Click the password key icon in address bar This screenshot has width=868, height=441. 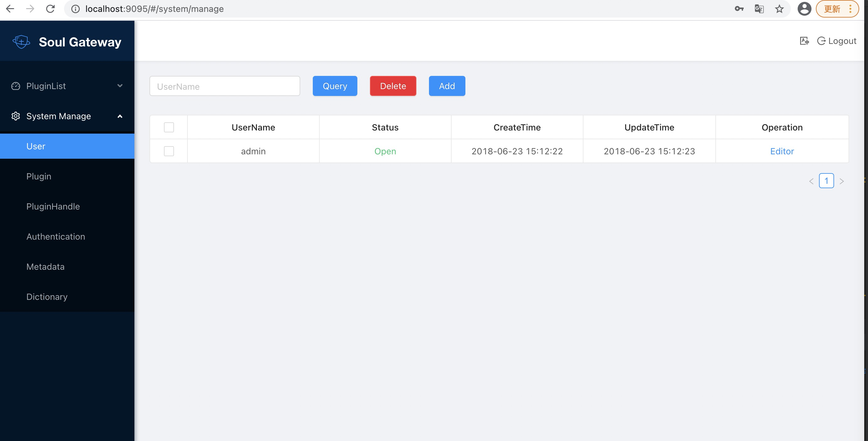pyautogui.click(x=739, y=9)
